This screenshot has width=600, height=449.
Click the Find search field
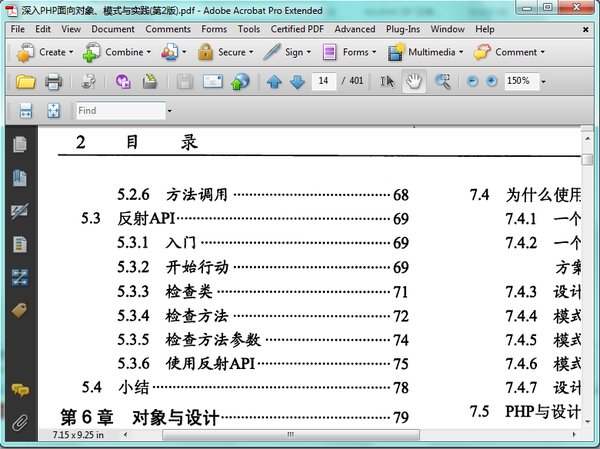(121, 111)
